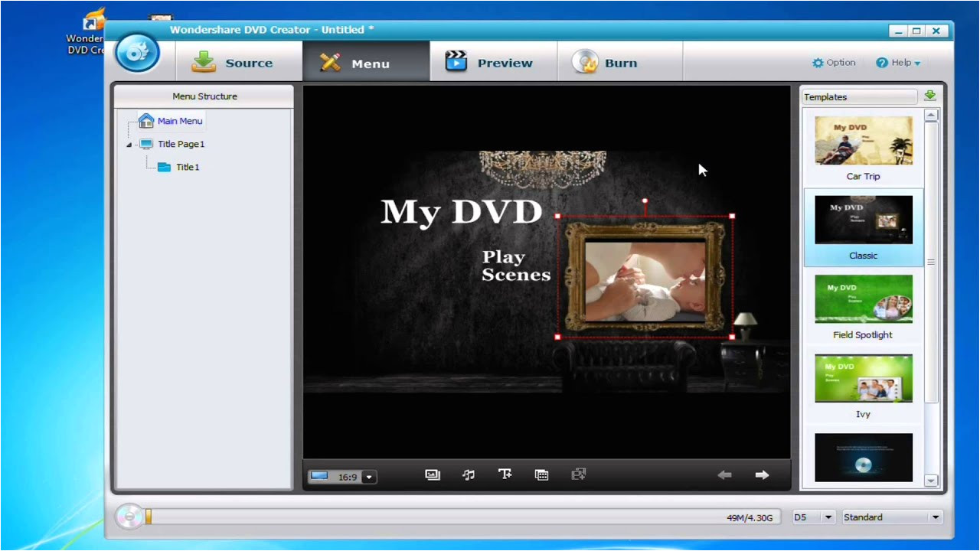Click the Scenes menu button text
The width and height of the screenshot is (980, 551).
[516, 275]
